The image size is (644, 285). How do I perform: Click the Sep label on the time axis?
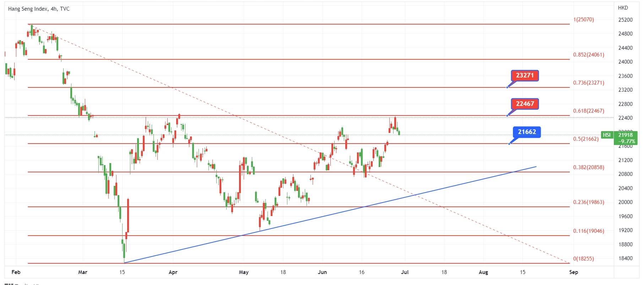[x=574, y=272]
